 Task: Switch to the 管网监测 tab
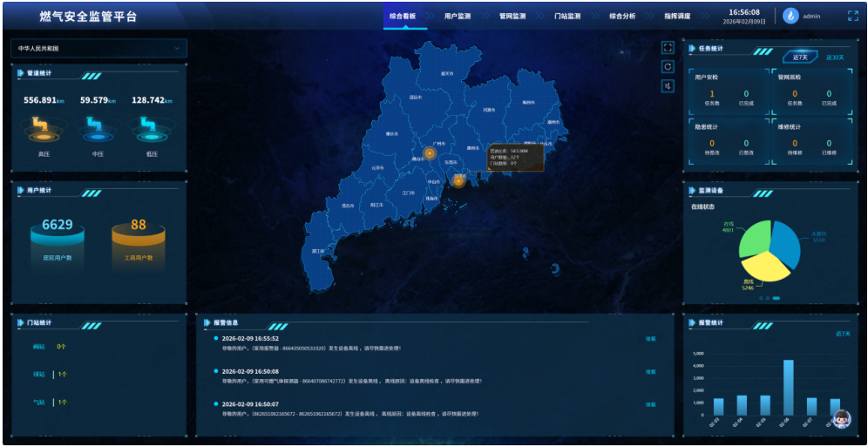point(512,16)
